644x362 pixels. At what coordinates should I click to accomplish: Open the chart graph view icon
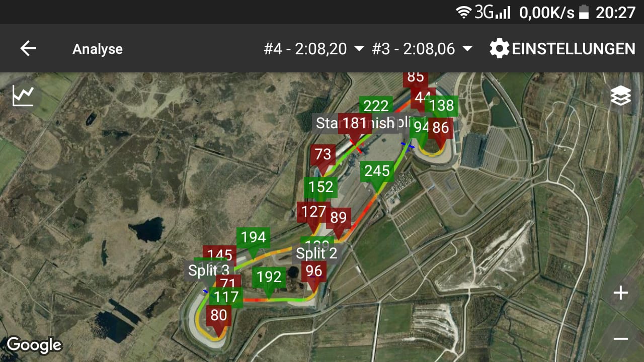click(23, 95)
